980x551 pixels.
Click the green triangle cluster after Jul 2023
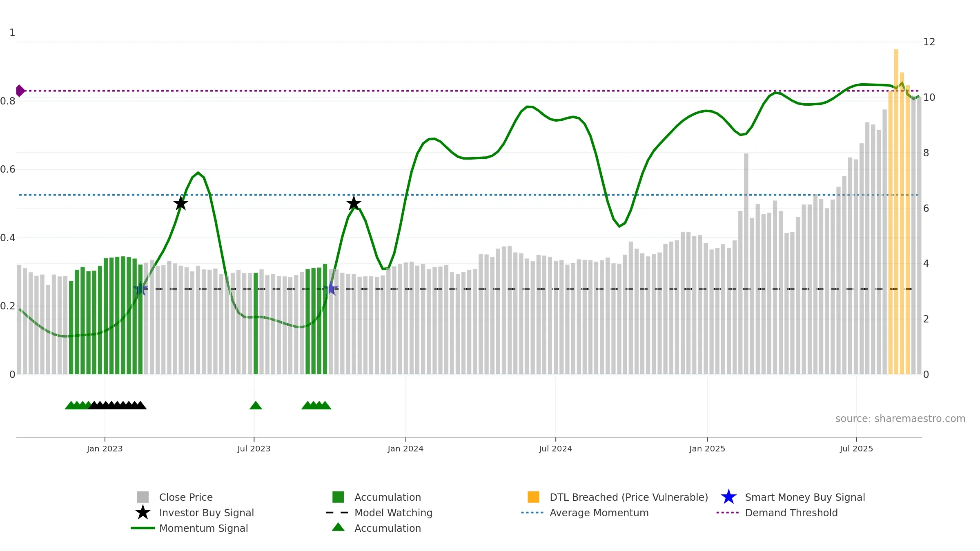point(316,405)
